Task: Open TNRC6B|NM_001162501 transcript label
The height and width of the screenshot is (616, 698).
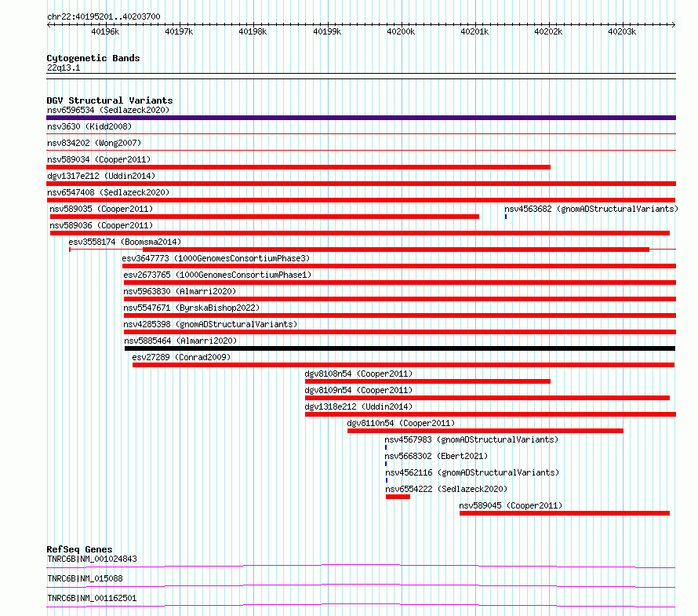Action: [x=92, y=598]
